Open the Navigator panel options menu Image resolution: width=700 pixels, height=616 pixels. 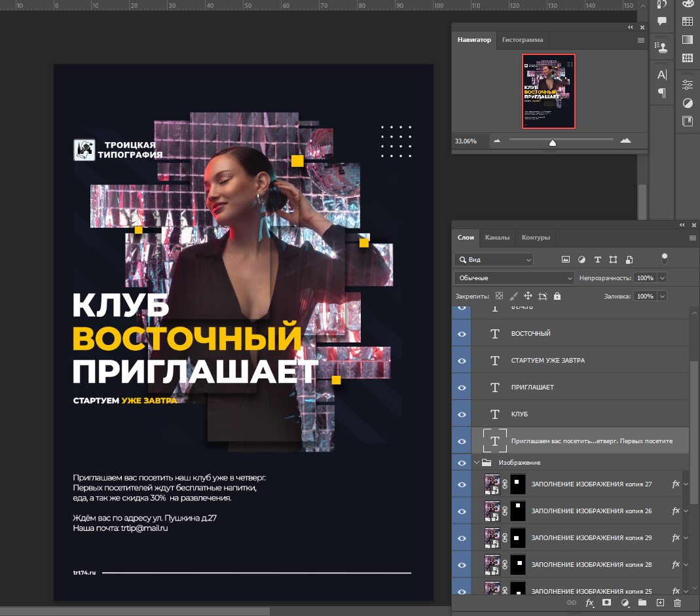coord(641,40)
